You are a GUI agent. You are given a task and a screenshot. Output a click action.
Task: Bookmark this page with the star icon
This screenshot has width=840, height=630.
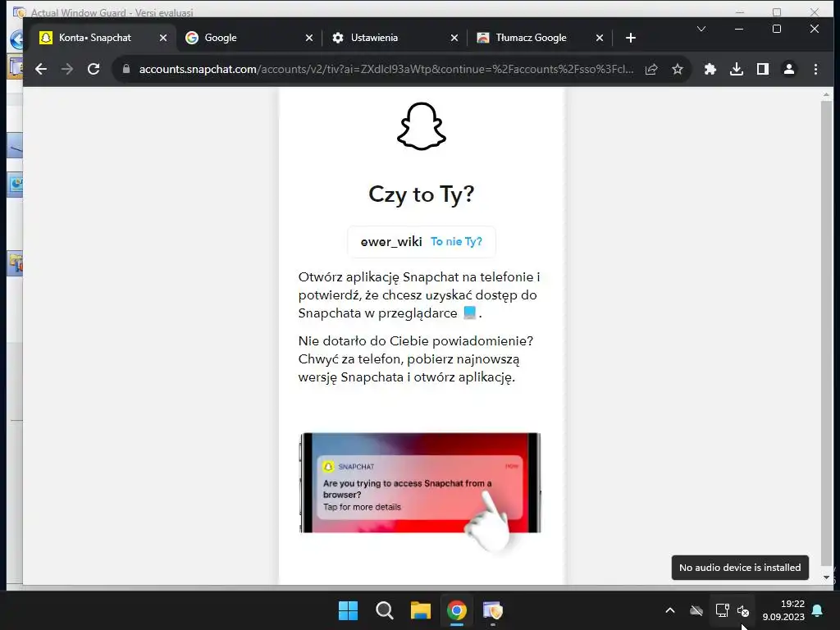678,69
